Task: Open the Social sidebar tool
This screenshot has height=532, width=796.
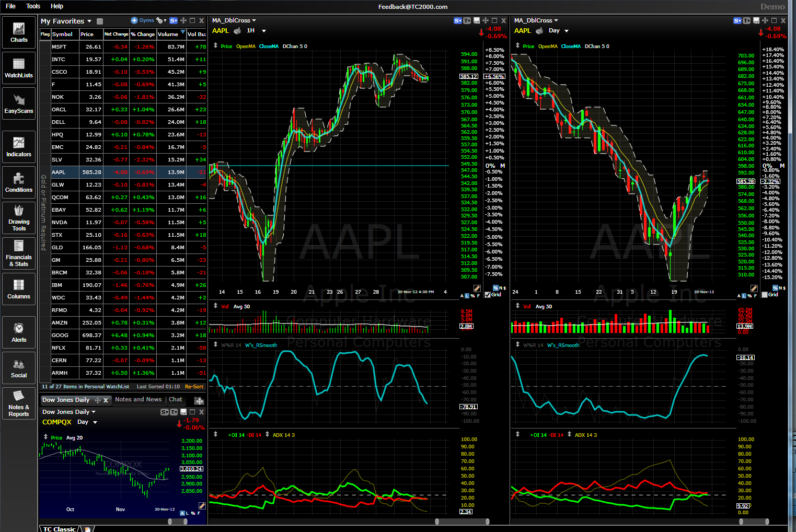Action: click(19, 368)
